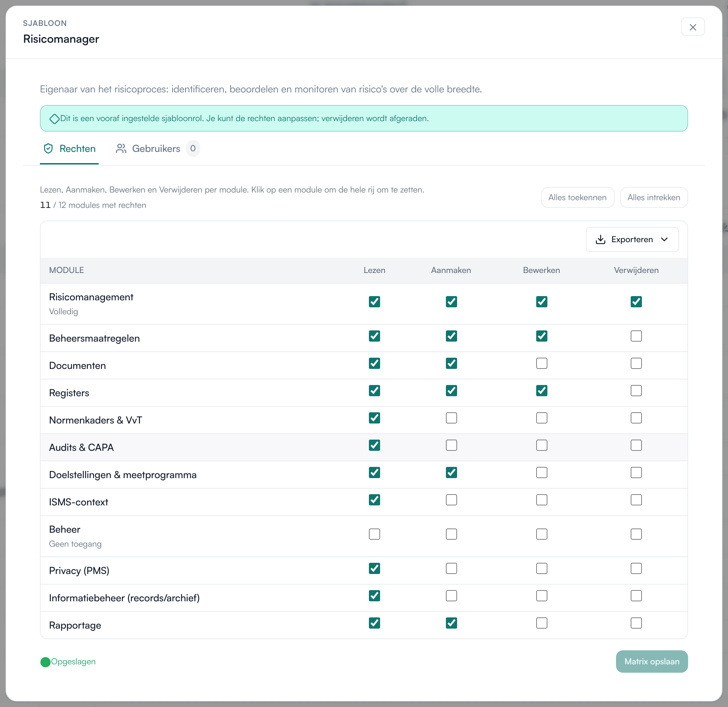Open the Rechten tab

coord(69,149)
